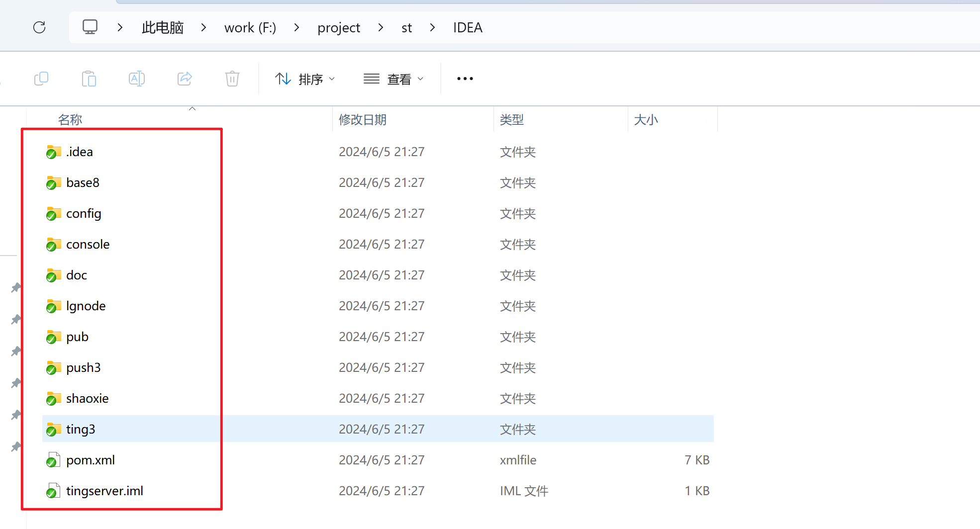Navigate to project in the breadcrumb
The image size is (980, 529).
[x=339, y=27]
